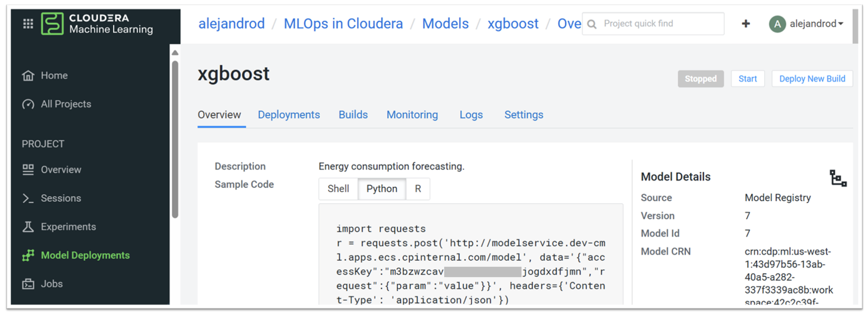
Task: Click the Sessions terminal prompt icon
Action: (x=28, y=198)
